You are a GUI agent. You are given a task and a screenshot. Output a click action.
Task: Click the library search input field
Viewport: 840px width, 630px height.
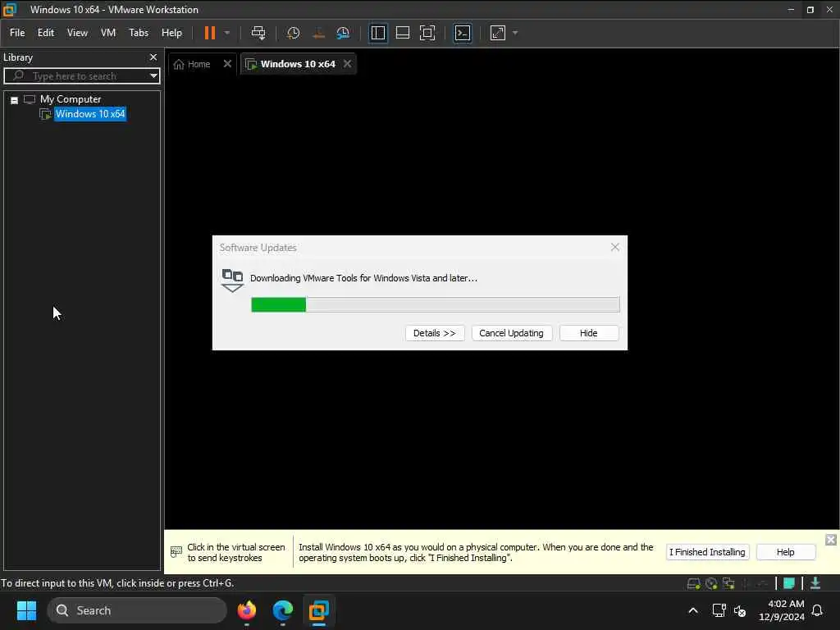coord(81,76)
